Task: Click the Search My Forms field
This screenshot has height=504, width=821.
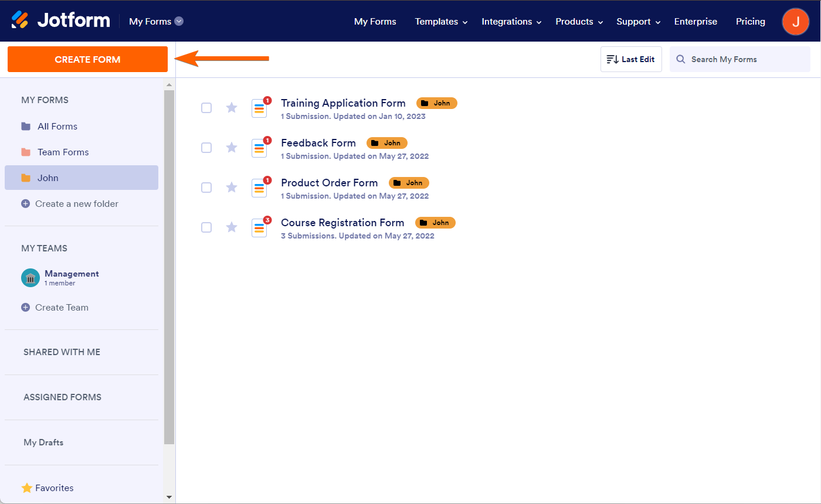Action: click(740, 59)
